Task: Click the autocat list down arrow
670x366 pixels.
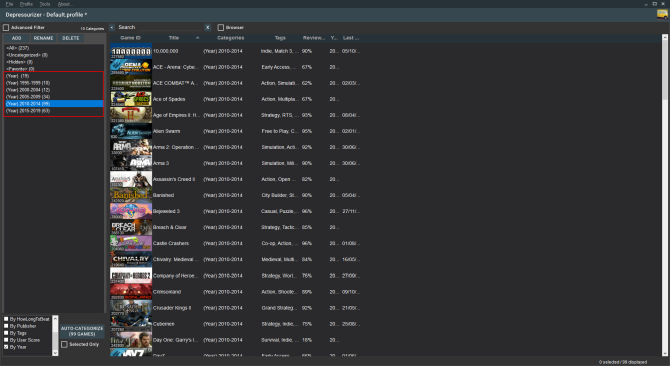Action: pos(55,353)
